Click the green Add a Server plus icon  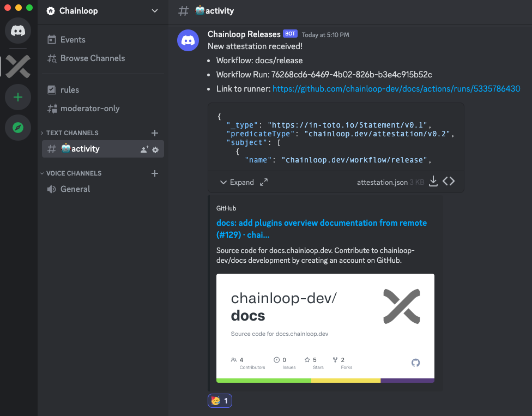pyautogui.click(x=18, y=97)
